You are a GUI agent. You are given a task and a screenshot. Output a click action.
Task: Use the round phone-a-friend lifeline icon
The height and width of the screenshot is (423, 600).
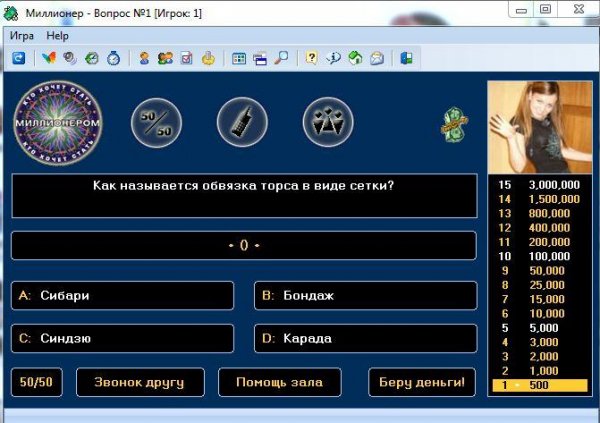242,122
